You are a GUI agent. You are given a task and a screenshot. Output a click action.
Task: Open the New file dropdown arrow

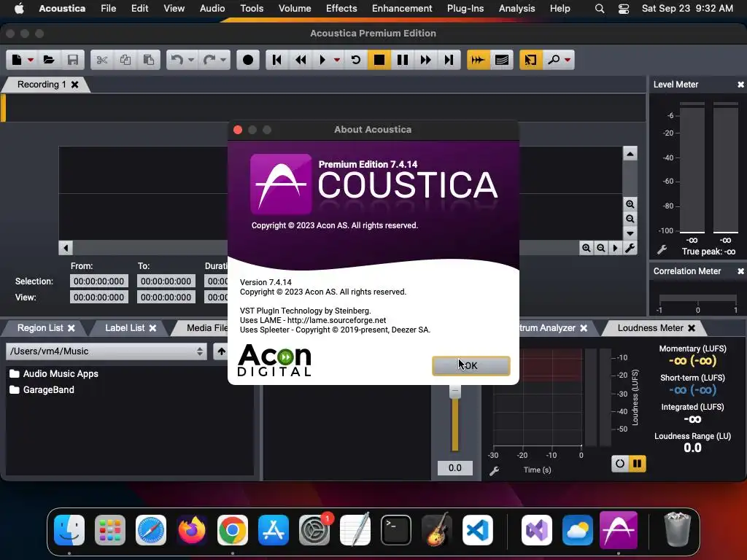click(x=31, y=60)
